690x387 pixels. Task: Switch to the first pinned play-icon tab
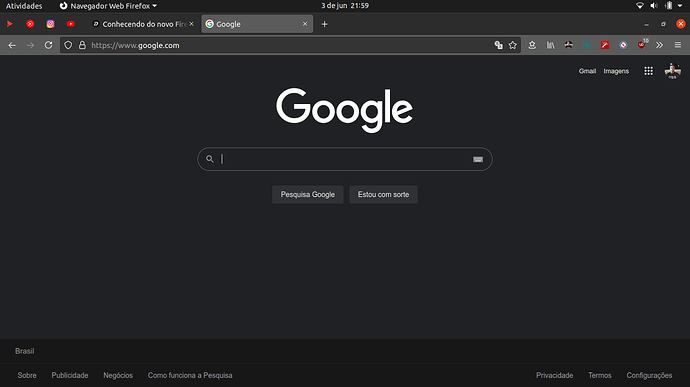10,24
